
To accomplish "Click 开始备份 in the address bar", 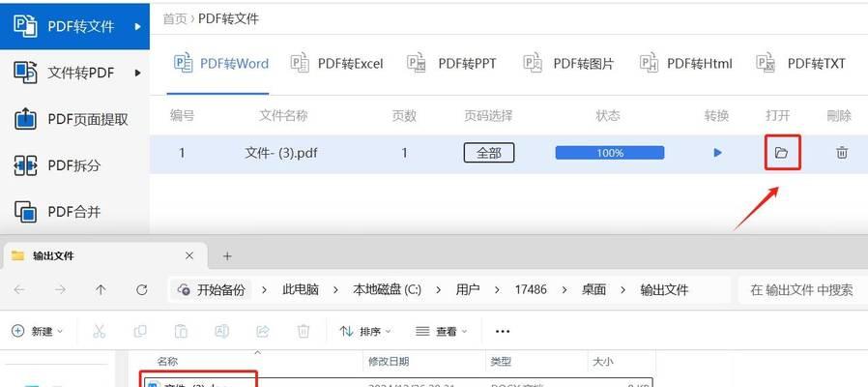I will (x=211, y=289).
